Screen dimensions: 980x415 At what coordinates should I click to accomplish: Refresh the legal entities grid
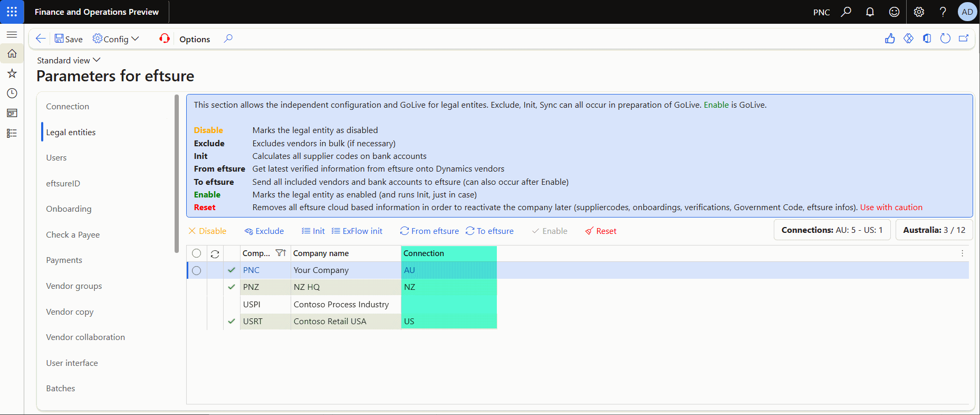[x=215, y=254]
